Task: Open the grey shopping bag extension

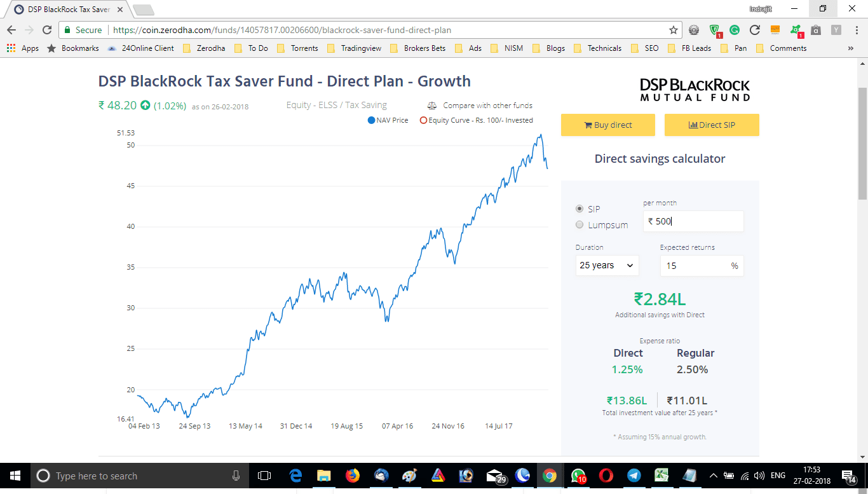Action: (816, 30)
